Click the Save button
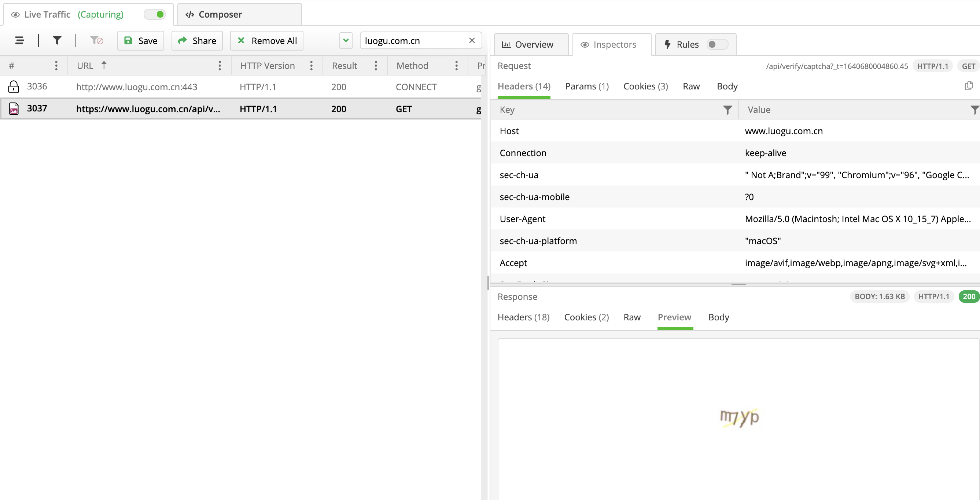 pos(140,41)
